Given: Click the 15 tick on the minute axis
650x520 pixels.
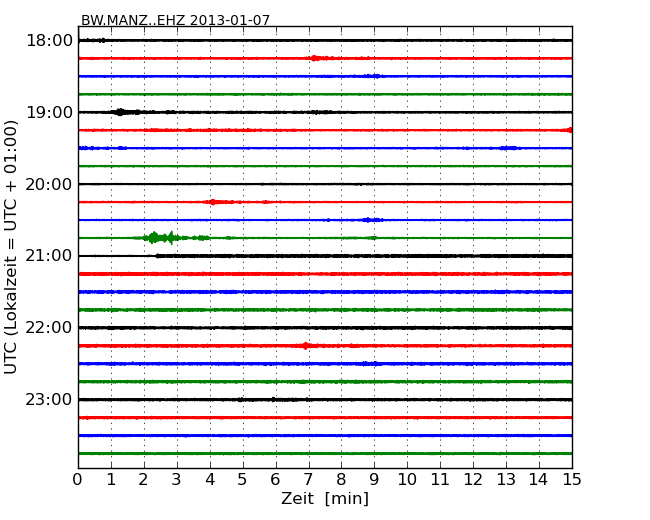Looking at the screenshot, I should (571, 479).
